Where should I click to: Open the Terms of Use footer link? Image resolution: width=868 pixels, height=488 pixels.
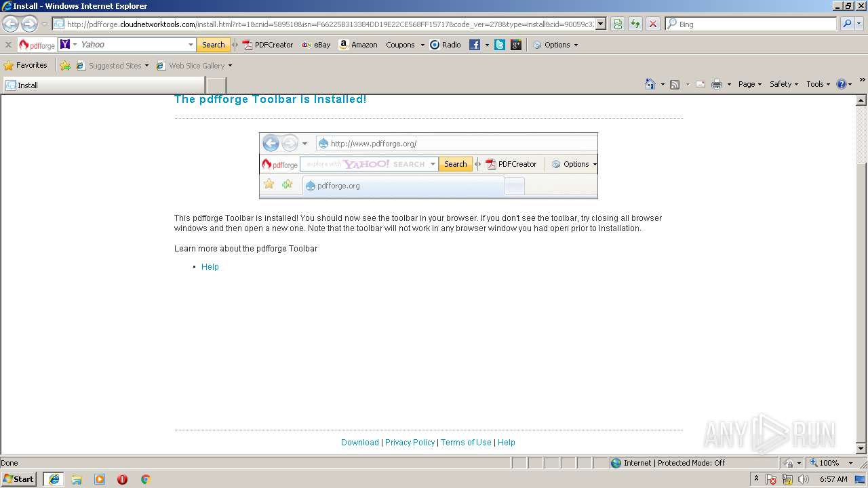466,443
